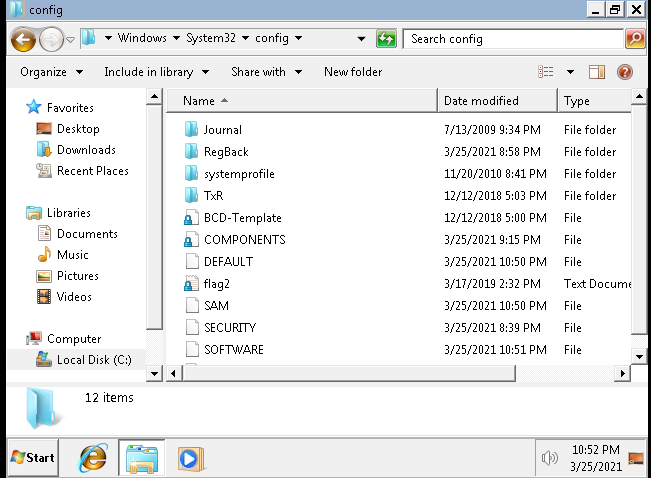651x478 pixels.
Task: Click the volume speaker tray icon
Action: tap(549, 458)
